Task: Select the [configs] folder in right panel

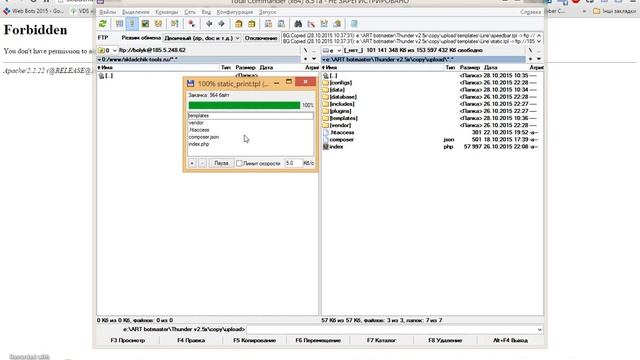Action: pyautogui.click(x=341, y=82)
